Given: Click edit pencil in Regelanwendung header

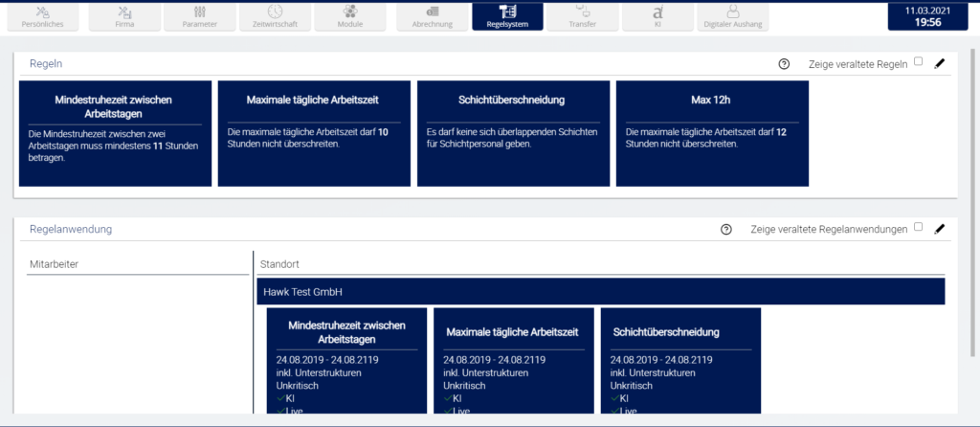Looking at the screenshot, I should [x=939, y=229].
